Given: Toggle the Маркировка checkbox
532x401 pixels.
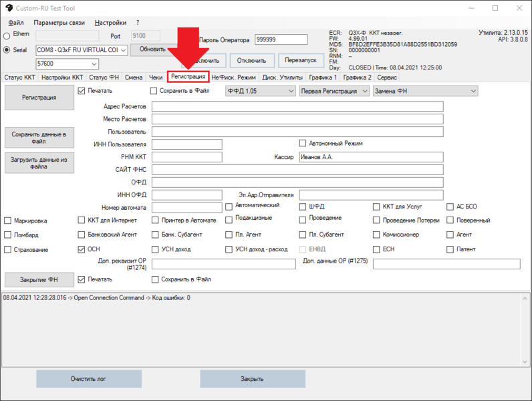Looking at the screenshot, I should (x=8, y=221).
